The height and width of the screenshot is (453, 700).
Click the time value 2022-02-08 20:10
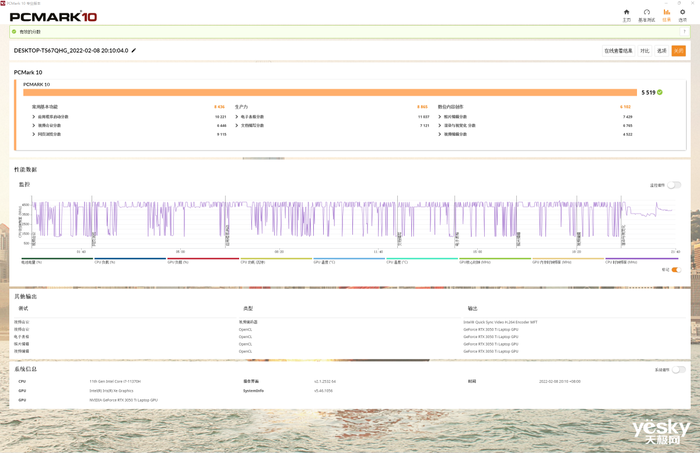click(x=560, y=382)
